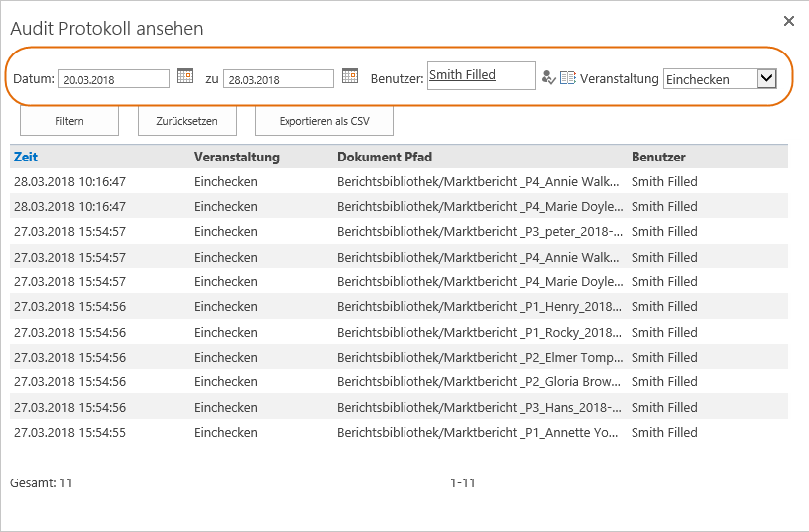Open the end date calendar picker

[350, 76]
